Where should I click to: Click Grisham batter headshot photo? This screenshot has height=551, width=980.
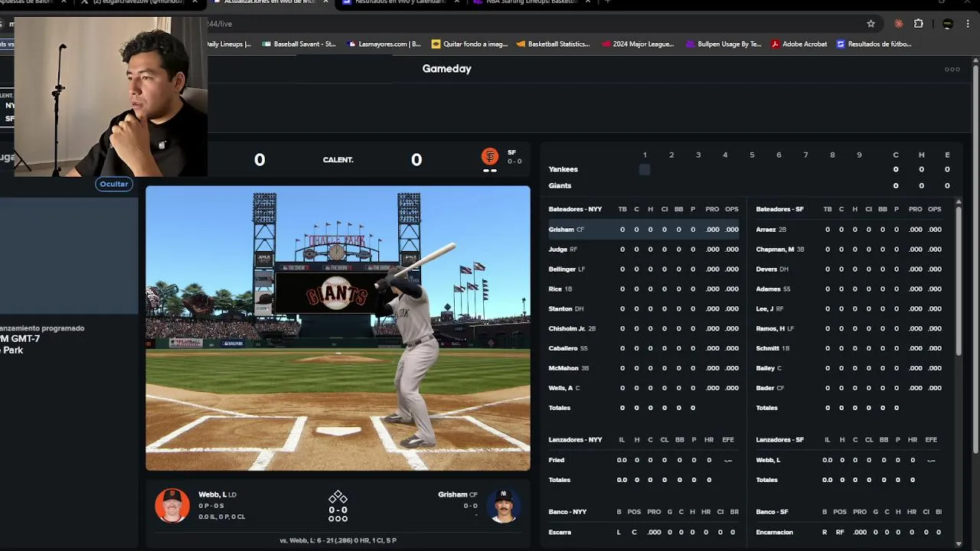point(504,505)
